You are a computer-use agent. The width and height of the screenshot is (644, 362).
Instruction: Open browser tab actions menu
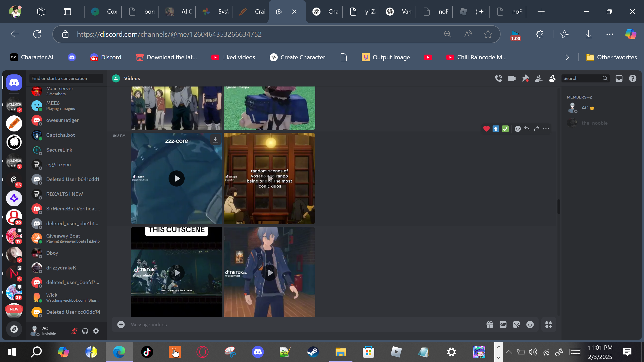(67, 12)
